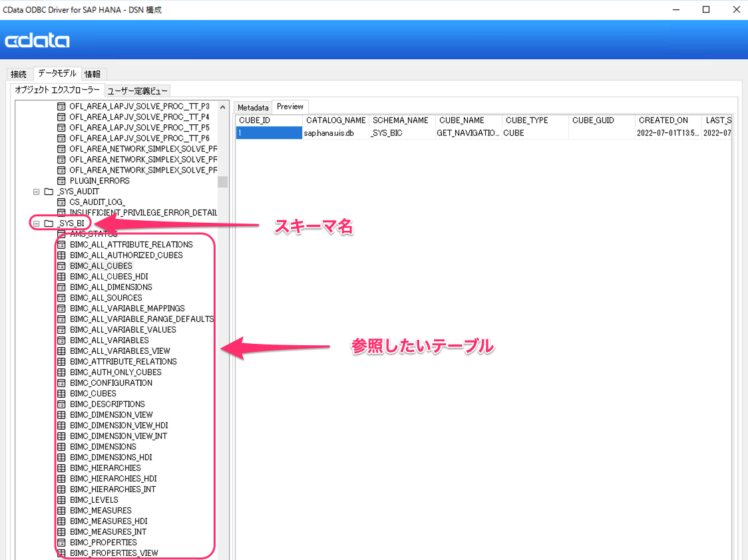
Task: Click the icon beside BIMC_DIMENSION_VIEW_HDI
Action: [x=61, y=426]
